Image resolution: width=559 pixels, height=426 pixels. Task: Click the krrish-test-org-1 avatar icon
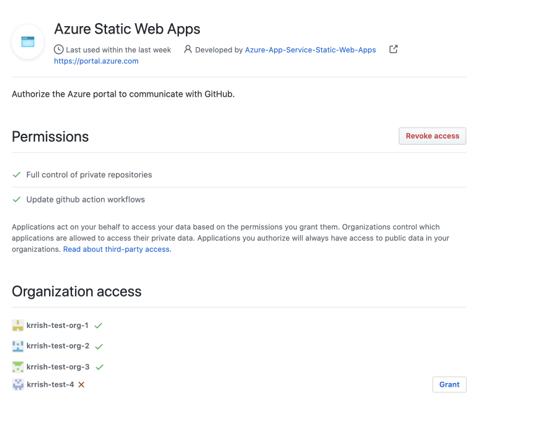17,325
